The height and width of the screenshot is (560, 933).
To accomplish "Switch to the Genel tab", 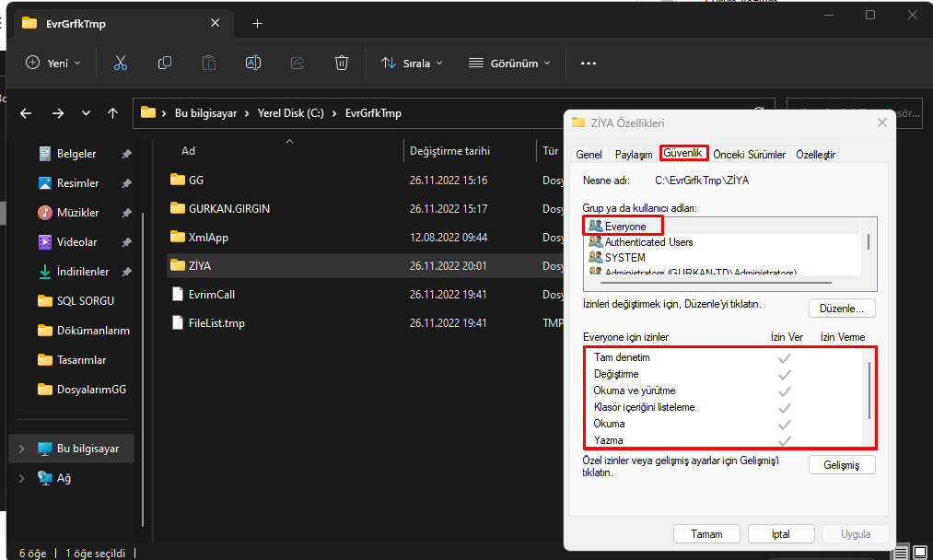I will (589, 154).
